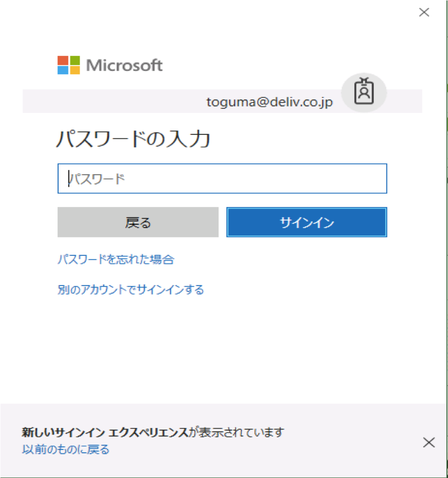Click blank white space below the sign-in links
The width and height of the screenshot is (448, 478).
[222, 349]
